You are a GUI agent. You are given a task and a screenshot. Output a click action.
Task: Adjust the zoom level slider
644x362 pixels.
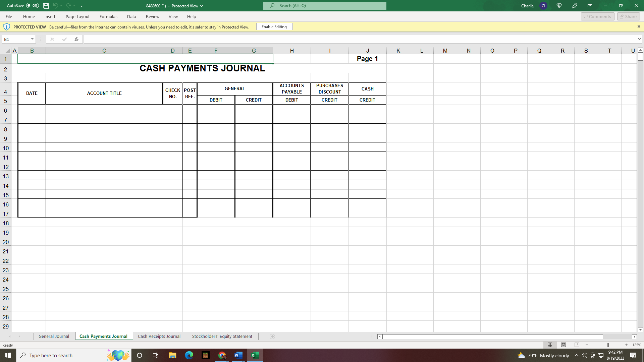click(607, 345)
